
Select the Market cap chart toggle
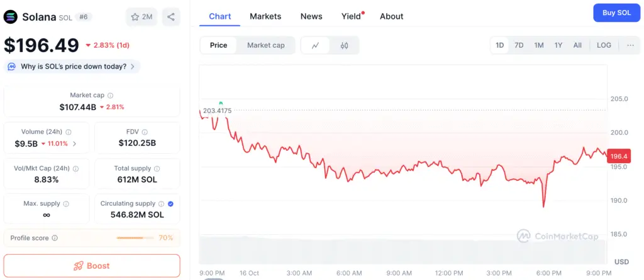[265, 45]
